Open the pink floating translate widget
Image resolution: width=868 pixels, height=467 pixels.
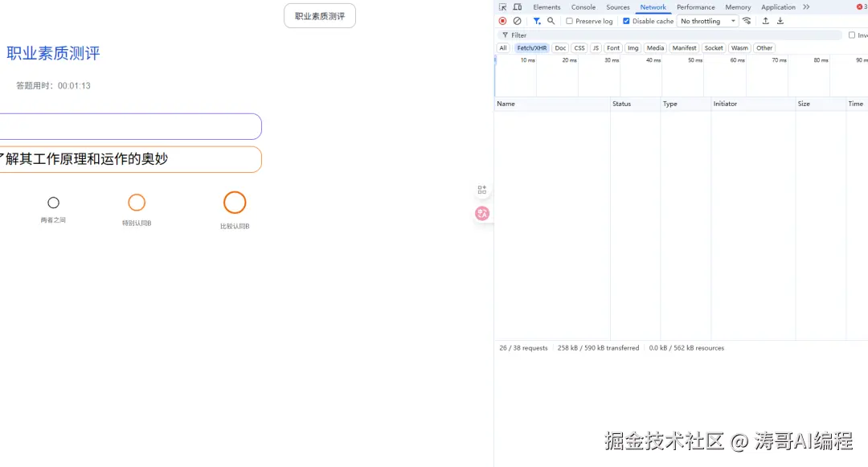point(482,213)
